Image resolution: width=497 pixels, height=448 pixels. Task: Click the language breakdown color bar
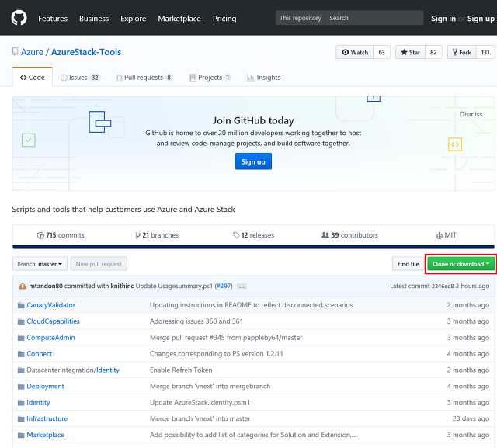tap(253, 247)
